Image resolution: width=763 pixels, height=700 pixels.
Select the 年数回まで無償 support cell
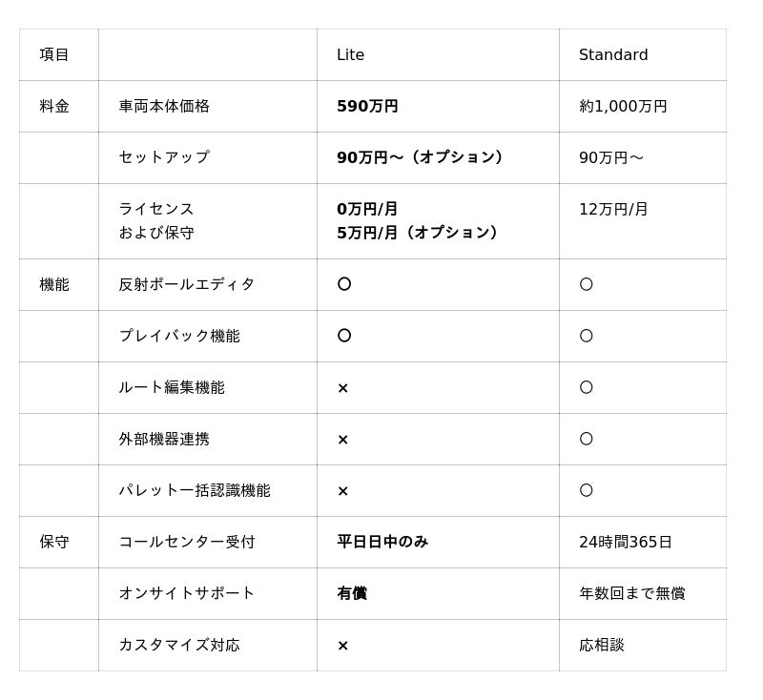[631, 593]
